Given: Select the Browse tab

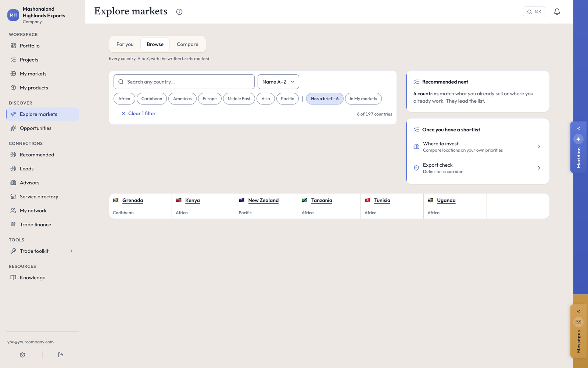Looking at the screenshot, I should 155,44.
